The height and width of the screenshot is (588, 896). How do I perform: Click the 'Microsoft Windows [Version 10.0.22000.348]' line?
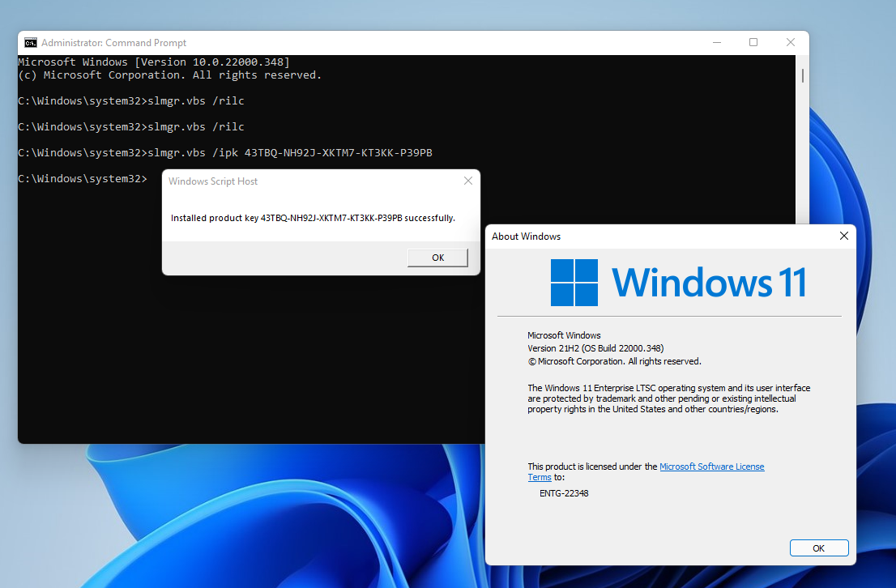pos(154,62)
